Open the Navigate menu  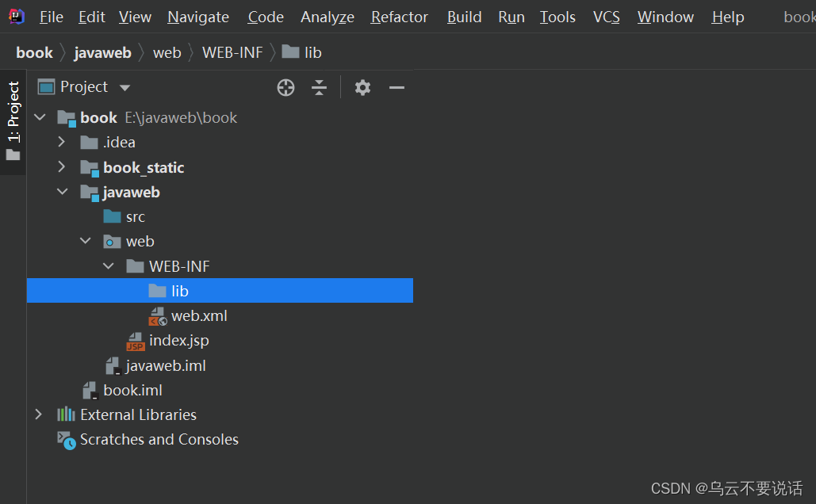point(198,17)
